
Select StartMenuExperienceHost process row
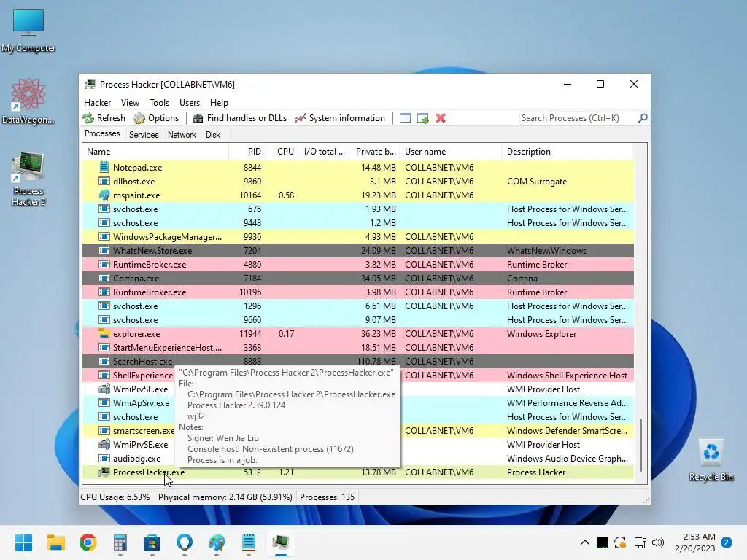357,347
